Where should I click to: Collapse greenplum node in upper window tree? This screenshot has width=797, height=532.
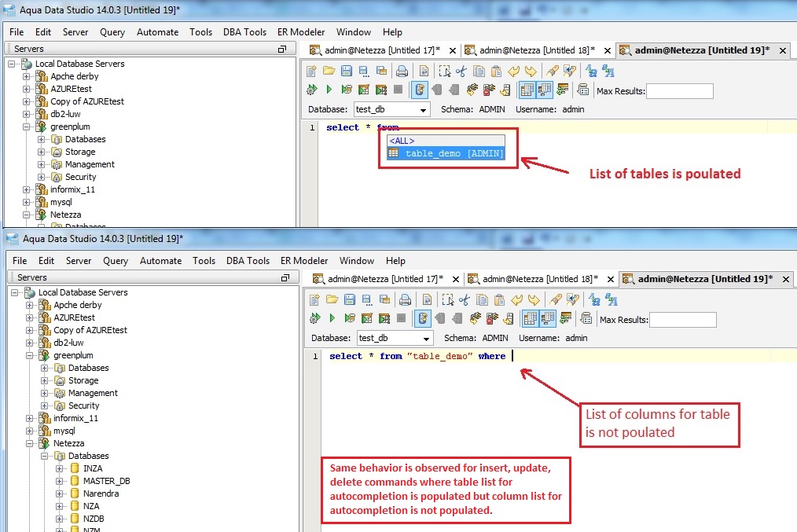27,127
